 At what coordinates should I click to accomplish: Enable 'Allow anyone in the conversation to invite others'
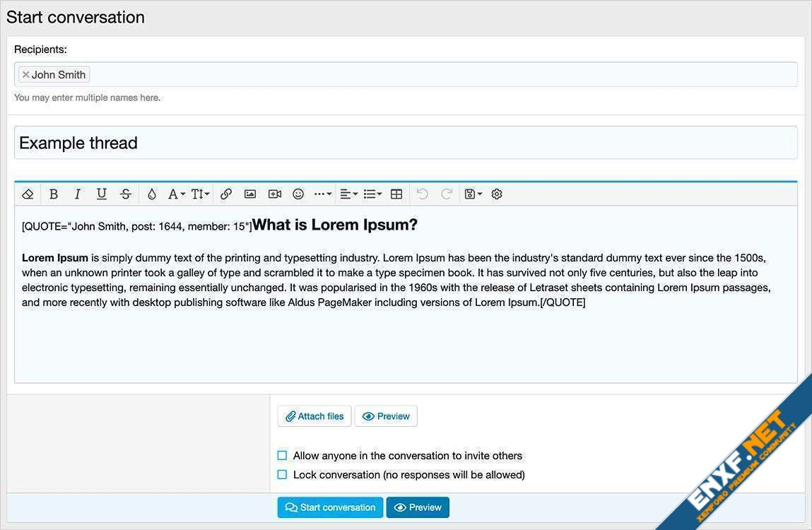283,456
